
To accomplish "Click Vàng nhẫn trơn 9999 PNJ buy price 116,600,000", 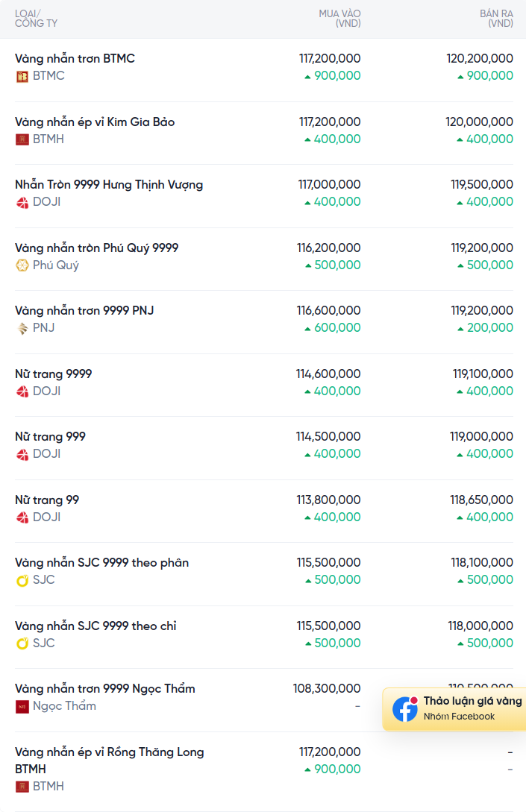I will point(329,310).
